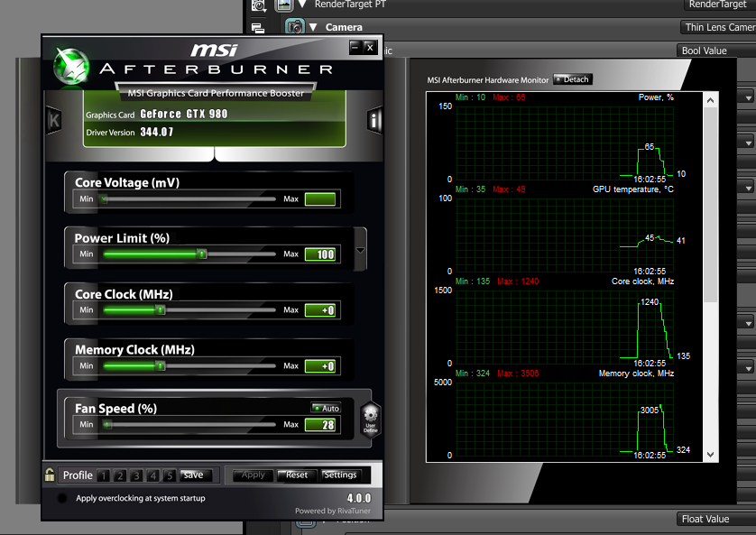This screenshot has height=535, width=756.
Task: Click the Fan Speed value field showing 28
Action: click(320, 425)
